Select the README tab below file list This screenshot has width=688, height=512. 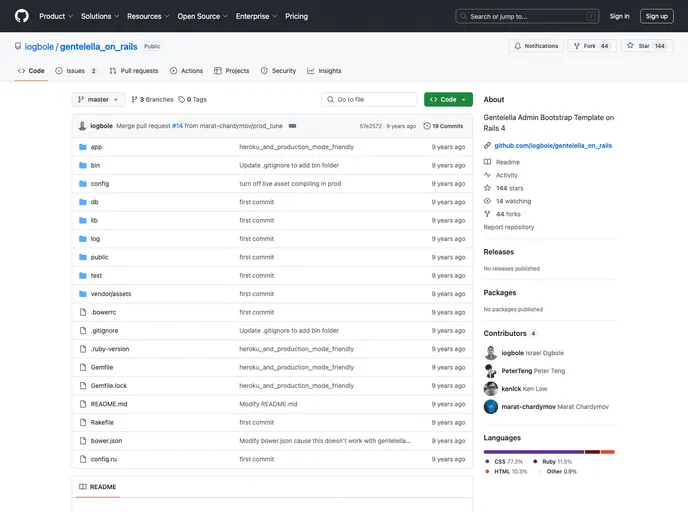click(x=98, y=487)
